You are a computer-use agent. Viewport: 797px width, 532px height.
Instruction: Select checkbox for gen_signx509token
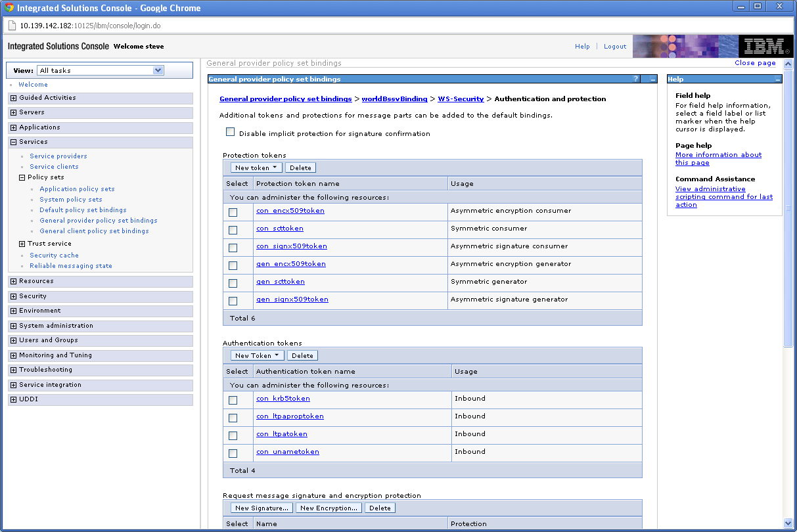point(233,301)
